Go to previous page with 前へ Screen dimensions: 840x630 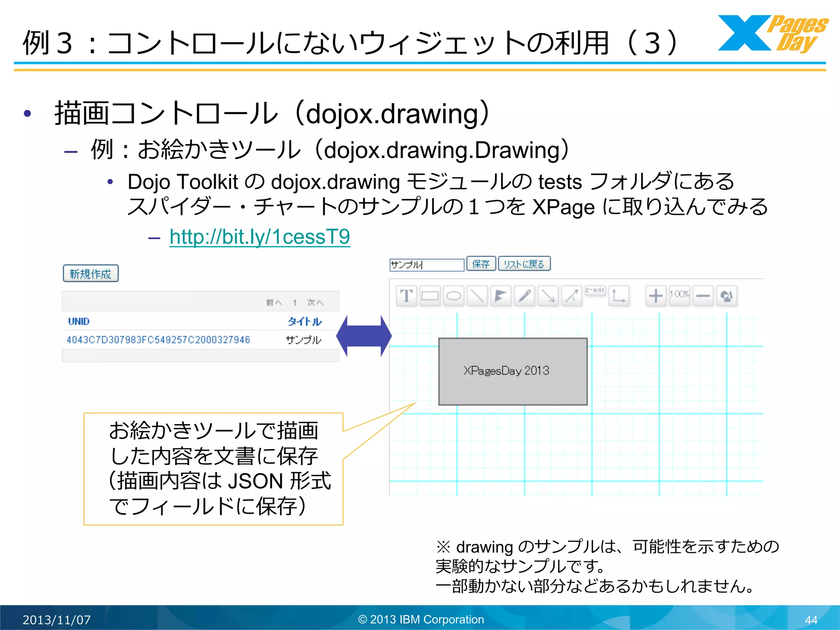pyautogui.click(x=274, y=303)
